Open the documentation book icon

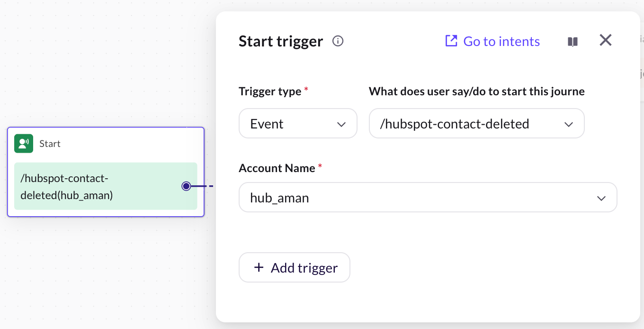572,42
